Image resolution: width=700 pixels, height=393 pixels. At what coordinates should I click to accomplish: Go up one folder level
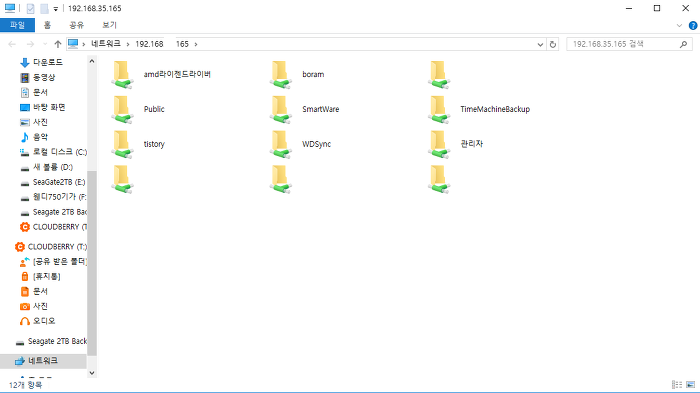coord(58,44)
